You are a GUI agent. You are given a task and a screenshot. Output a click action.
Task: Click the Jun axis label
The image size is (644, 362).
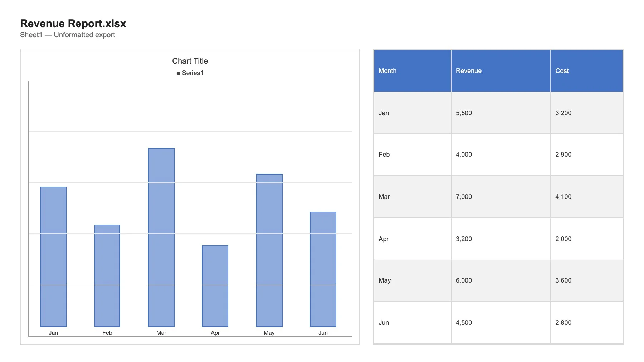(x=323, y=333)
